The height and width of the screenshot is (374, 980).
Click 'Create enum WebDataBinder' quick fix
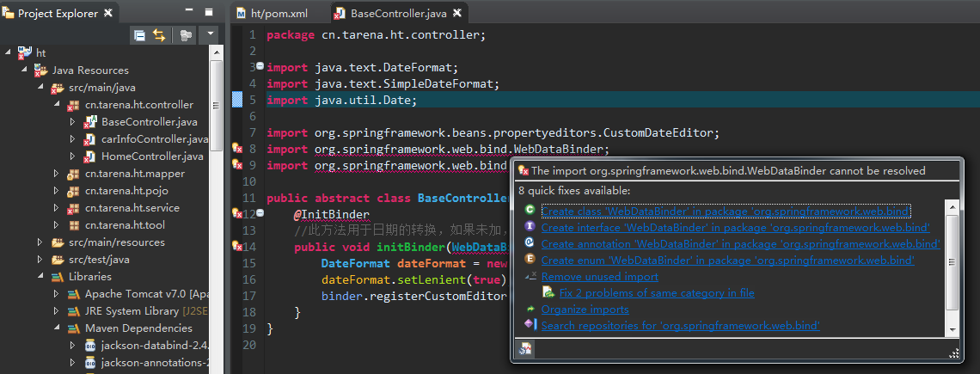728,260
